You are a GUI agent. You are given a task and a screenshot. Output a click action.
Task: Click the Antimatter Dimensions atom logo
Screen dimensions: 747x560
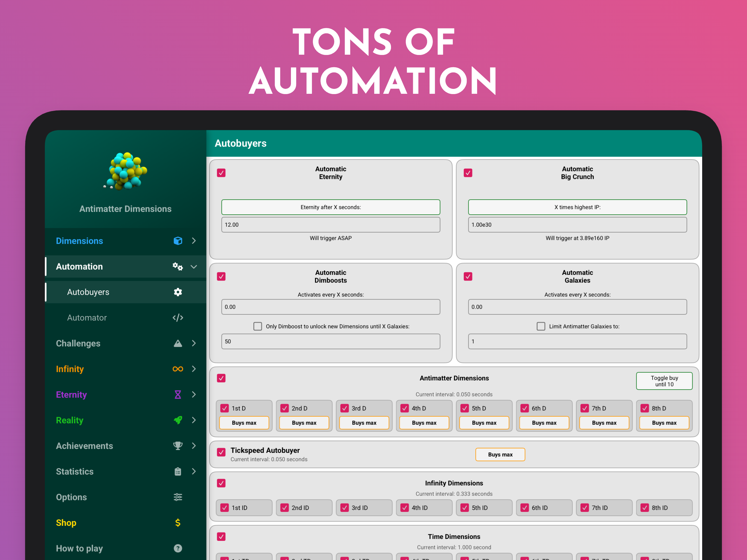125,171
